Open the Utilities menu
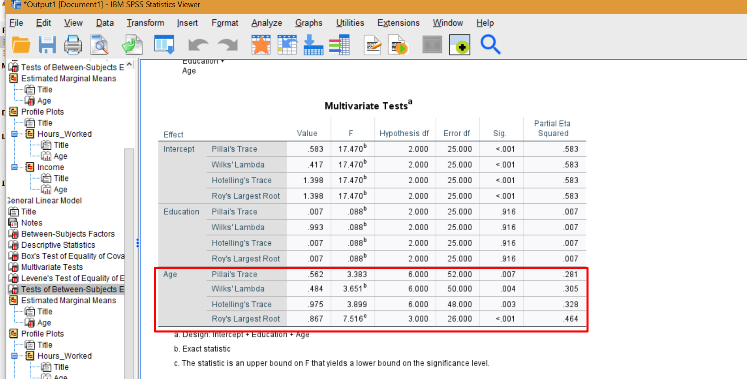Screen dimensions: 747x379 click(x=350, y=23)
